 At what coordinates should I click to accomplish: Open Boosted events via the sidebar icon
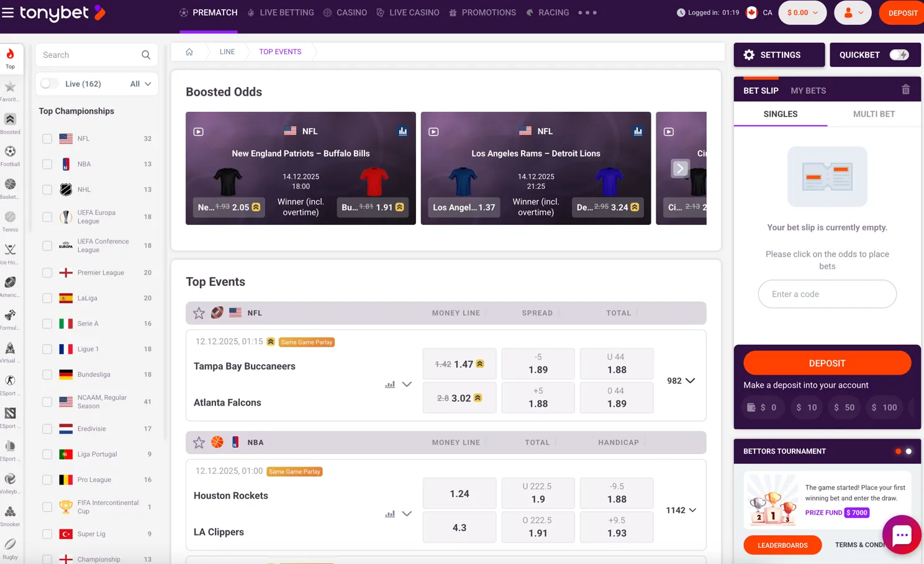(10, 119)
